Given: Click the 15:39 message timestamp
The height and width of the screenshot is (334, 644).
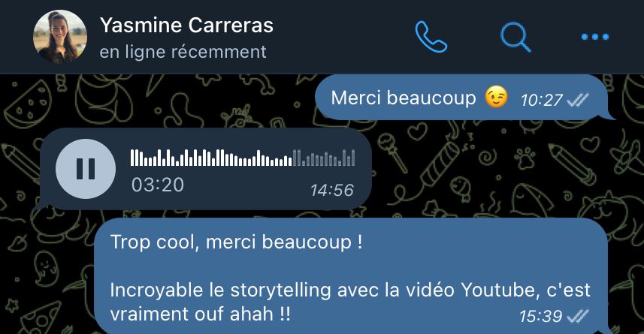Looking at the screenshot, I should click(540, 316).
